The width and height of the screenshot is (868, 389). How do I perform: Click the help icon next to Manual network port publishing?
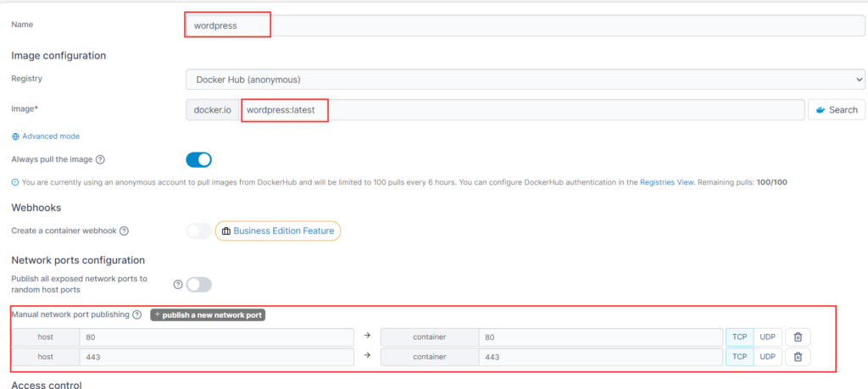(x=136, y=314)
